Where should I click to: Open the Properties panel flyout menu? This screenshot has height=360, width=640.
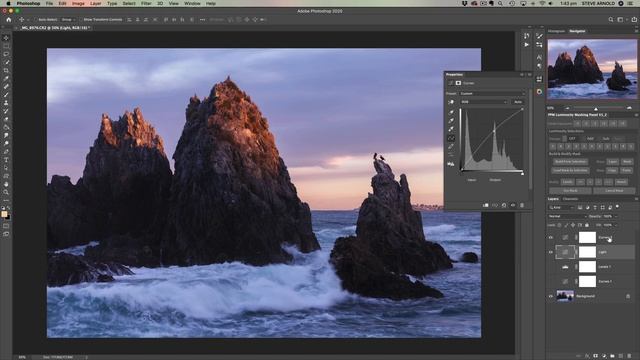[x=530, y=75]
